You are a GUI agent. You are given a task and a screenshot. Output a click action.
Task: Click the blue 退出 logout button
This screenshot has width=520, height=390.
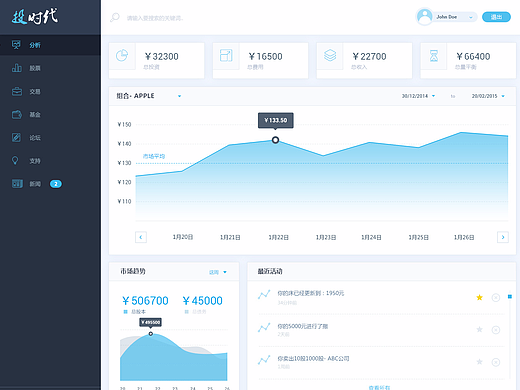tap(496, 17)
